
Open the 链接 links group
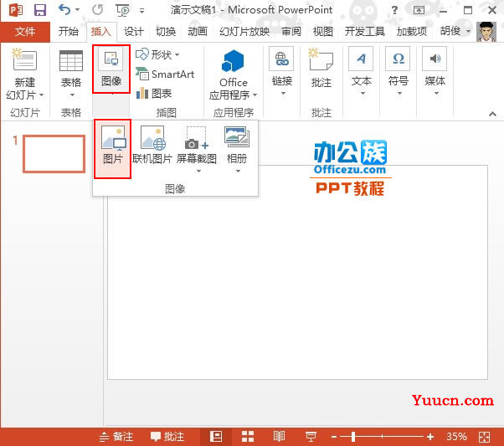282,71
